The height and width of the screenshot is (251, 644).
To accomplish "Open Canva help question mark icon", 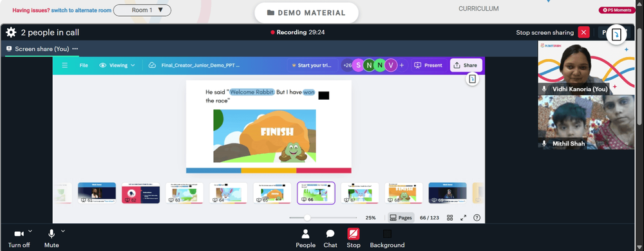I will pyautogui.click(x=477, y=218).
